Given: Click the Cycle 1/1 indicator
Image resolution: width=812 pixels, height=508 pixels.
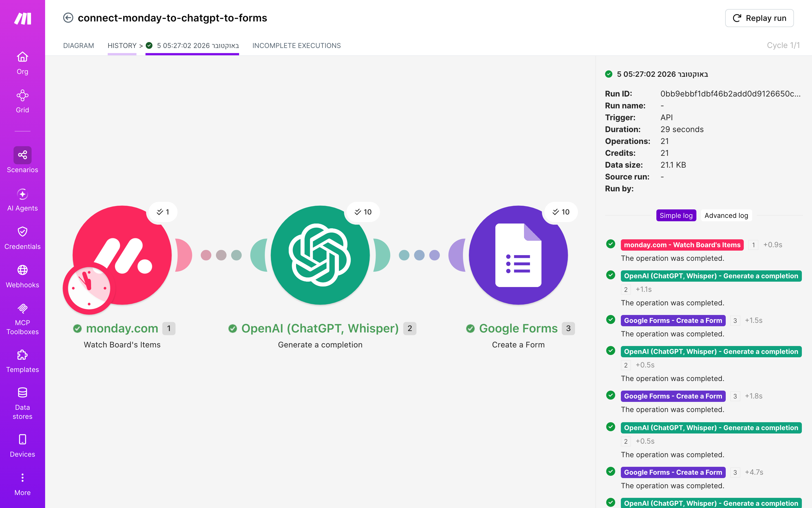Looking at the screenshot, I should (x=783, y=45).
